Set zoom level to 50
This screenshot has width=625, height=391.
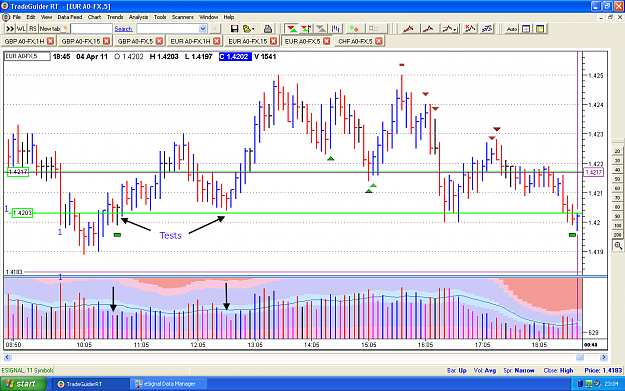[617, 179]
